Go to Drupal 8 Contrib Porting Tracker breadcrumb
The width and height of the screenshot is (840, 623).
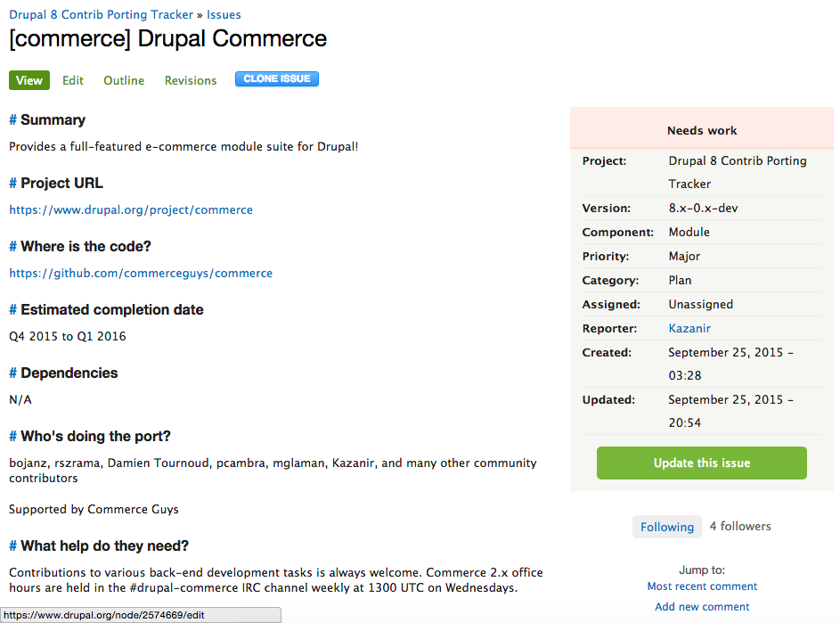(101, 14)
